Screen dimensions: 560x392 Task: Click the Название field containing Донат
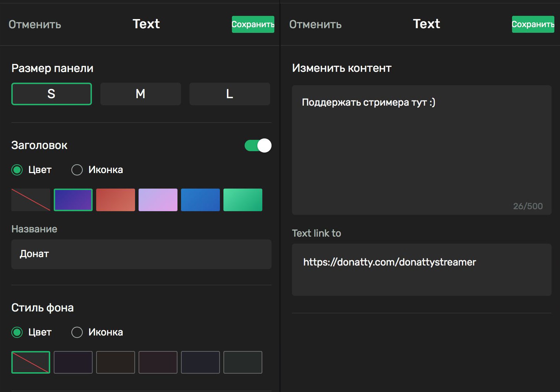(x=141, y=254)
